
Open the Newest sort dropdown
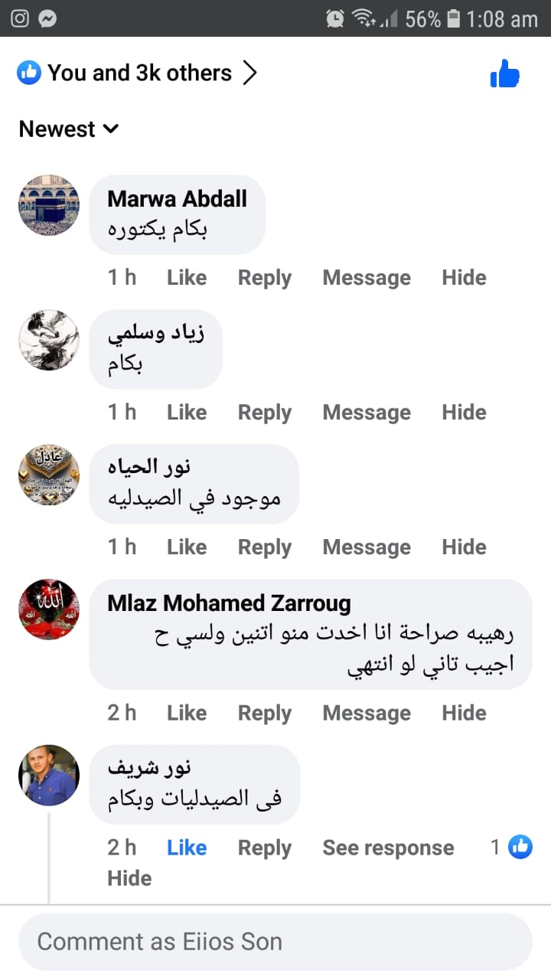point(69,129)
